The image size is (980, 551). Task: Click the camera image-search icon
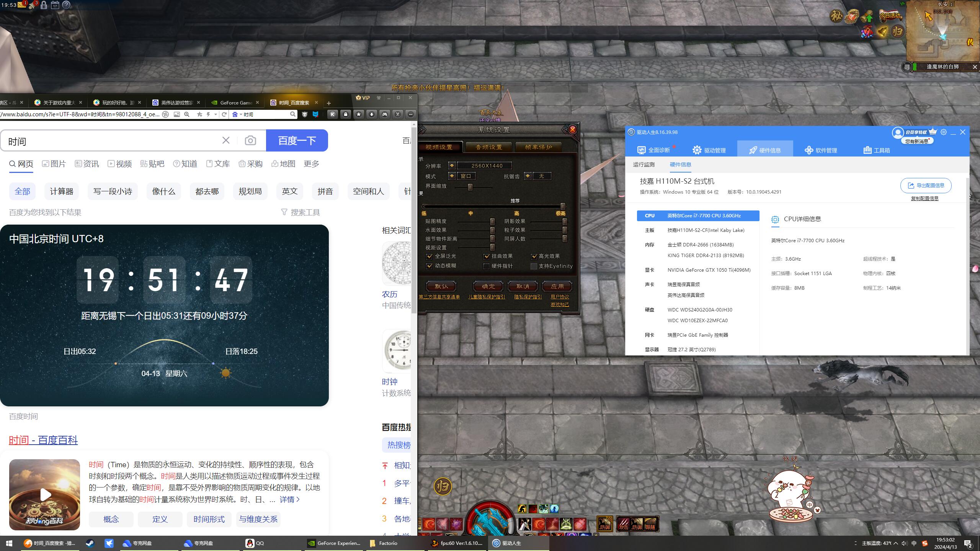click(250, 140)
